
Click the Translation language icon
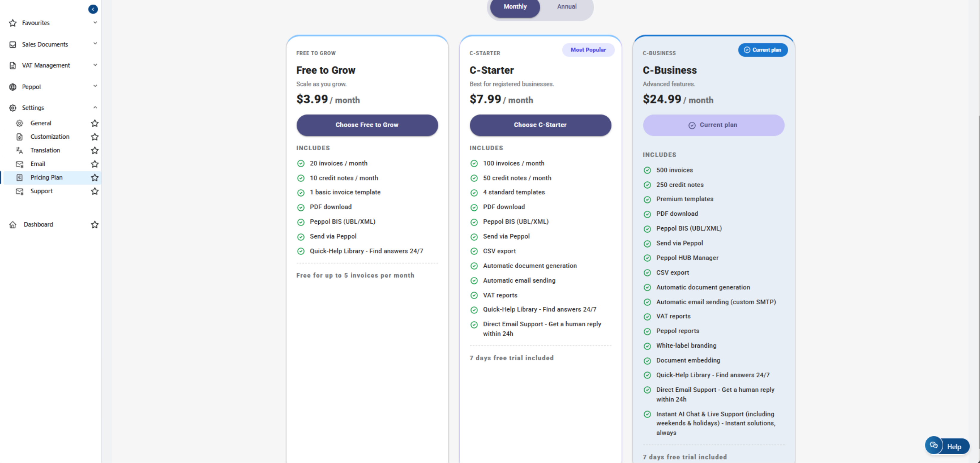coord(19,150)
